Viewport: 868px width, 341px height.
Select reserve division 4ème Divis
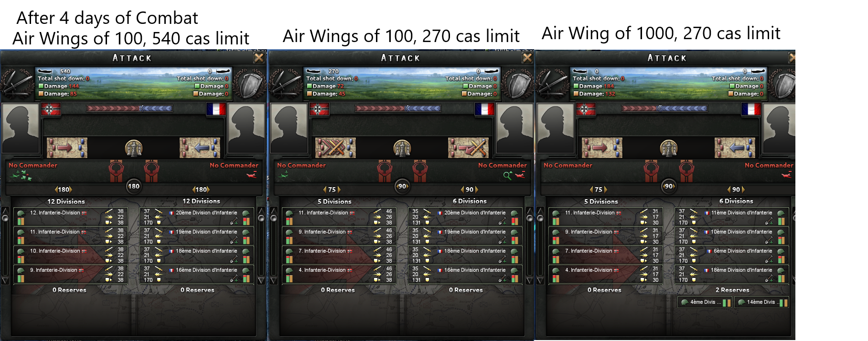[x=704, y=302]
